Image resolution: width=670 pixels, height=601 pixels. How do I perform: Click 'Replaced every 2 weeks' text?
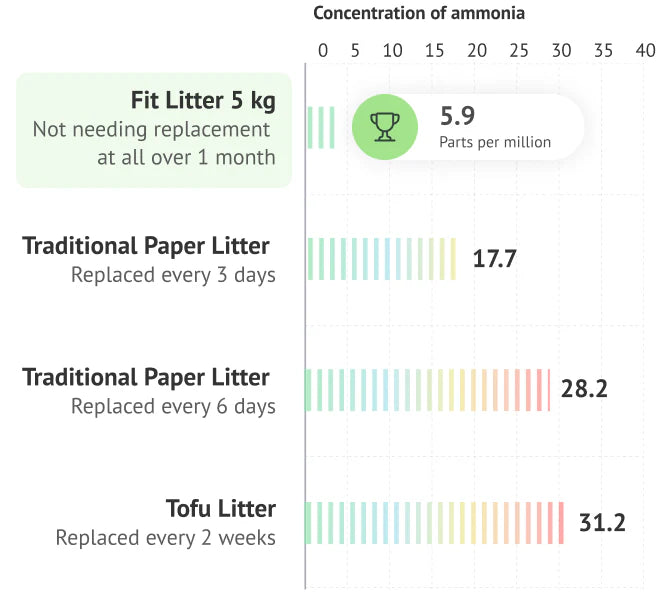[x=165, y=538]
